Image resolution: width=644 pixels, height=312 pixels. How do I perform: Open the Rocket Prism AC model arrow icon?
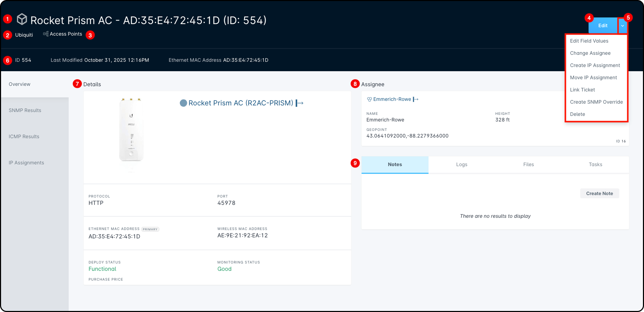pyautogui.click(x=300, y=103)
